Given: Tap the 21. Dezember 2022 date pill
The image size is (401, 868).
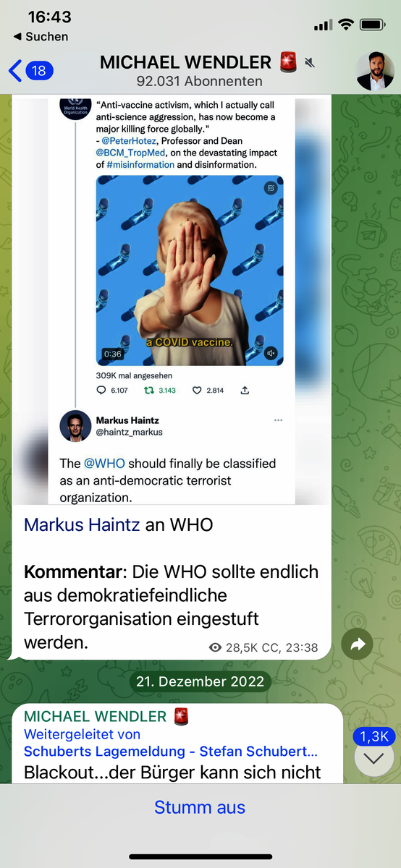Looking at the screenshot, I should point(200,681).
